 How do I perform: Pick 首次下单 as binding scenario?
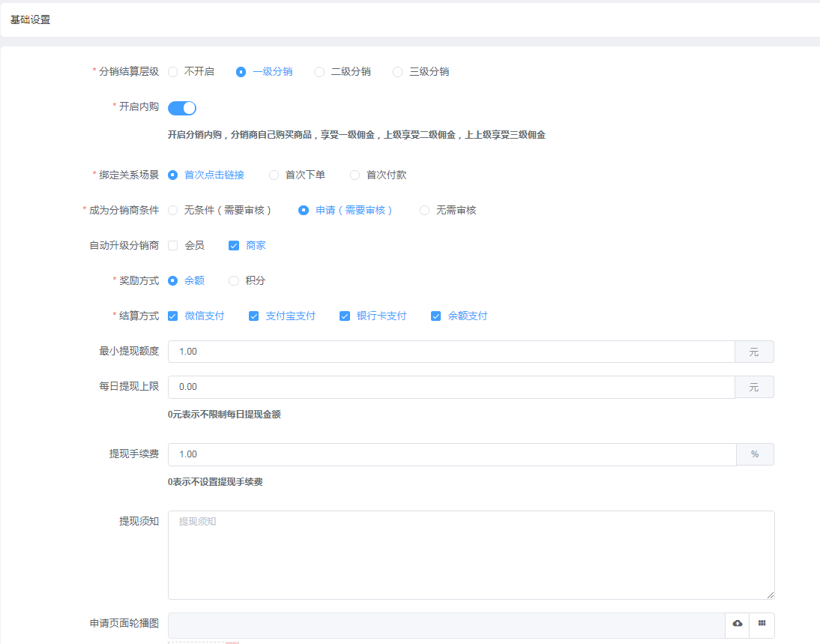click(x=274, y=175)
